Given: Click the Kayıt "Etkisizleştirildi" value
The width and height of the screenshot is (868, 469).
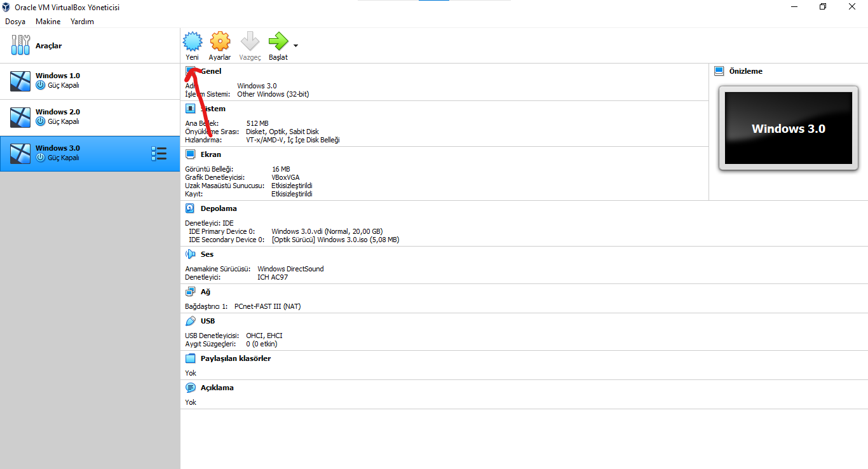Looking at the screenshot, I should coord(292,194).
